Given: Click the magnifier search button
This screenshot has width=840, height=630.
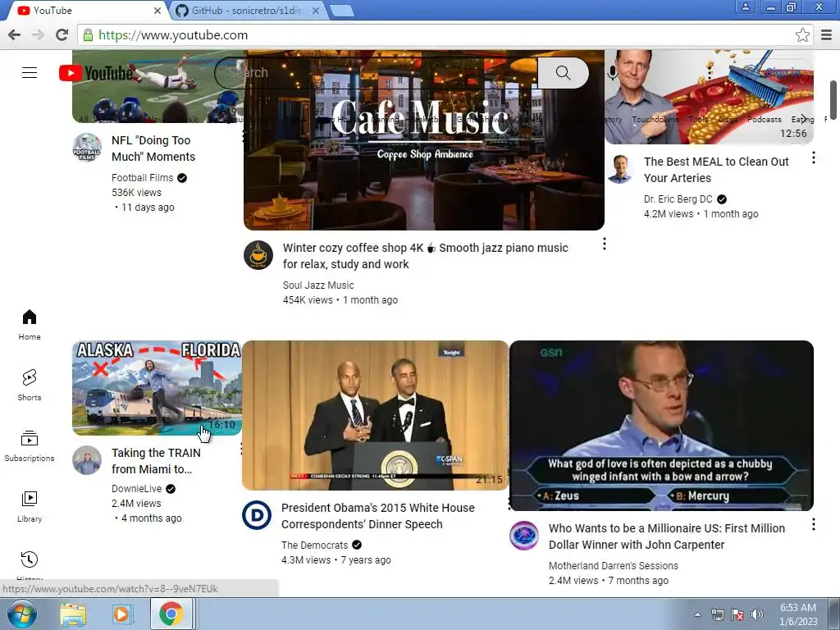Looking at the screenshot, I should click(563, 73).
